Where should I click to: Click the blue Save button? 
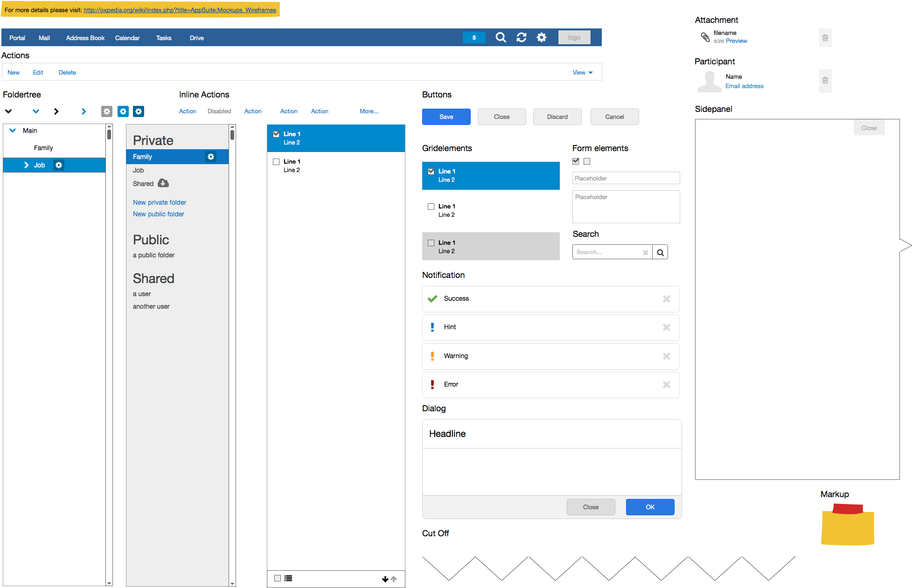tap(446, 117)
